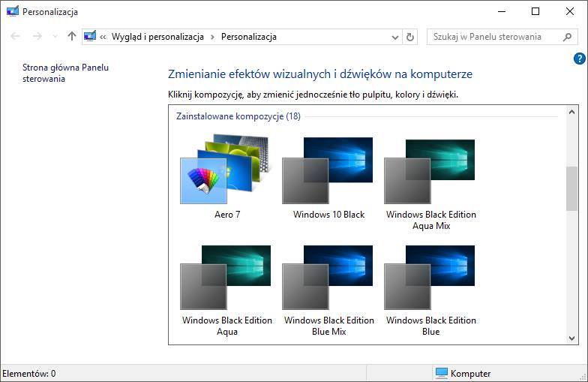Viewport: 588px width, 382px height.
Task: Click Elementów: 0 status text
Action: [28, 374]
